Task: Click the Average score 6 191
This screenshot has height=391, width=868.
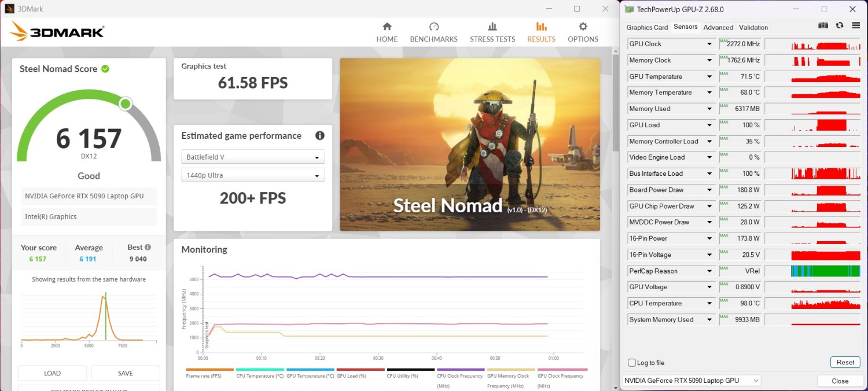Action: click(x=88, y=259)
